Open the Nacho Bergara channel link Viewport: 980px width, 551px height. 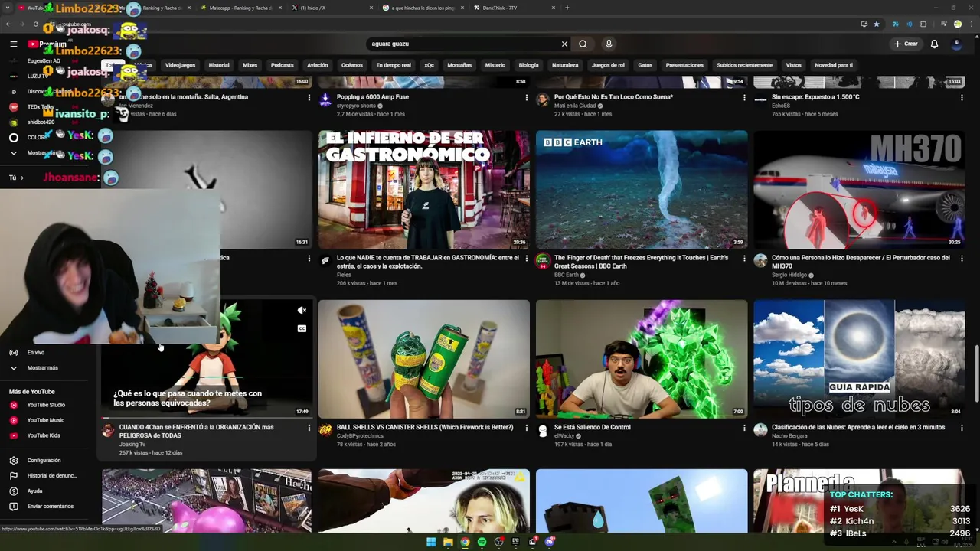pyautogui.click(x=789, y=436)
